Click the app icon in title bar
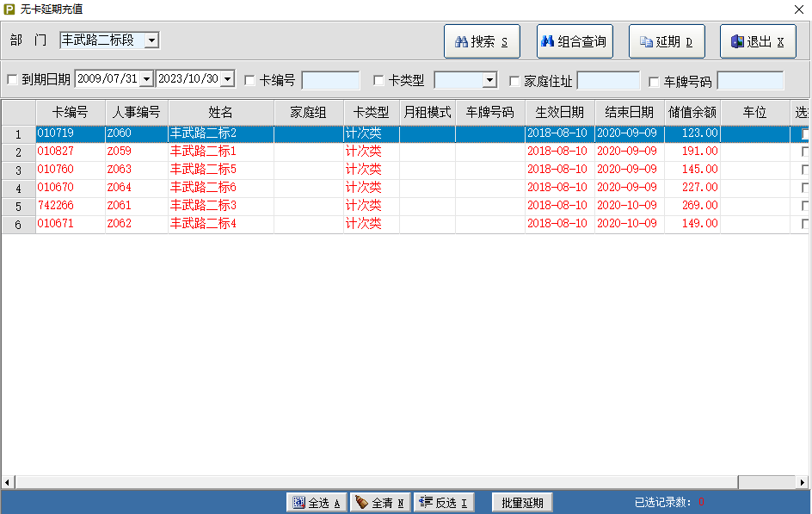Image resolution: width=812 pixels, height=514 pixels. point(9,8)
